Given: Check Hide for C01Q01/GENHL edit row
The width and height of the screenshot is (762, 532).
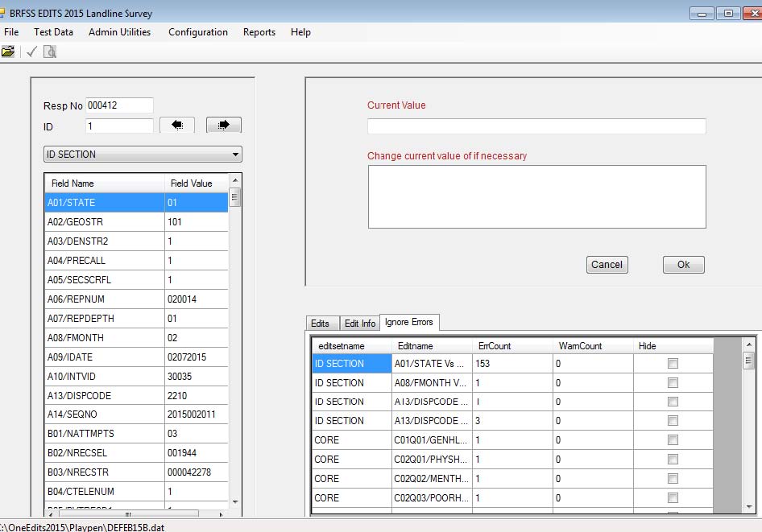Looking at the screenshot, I should pos(673,440).
